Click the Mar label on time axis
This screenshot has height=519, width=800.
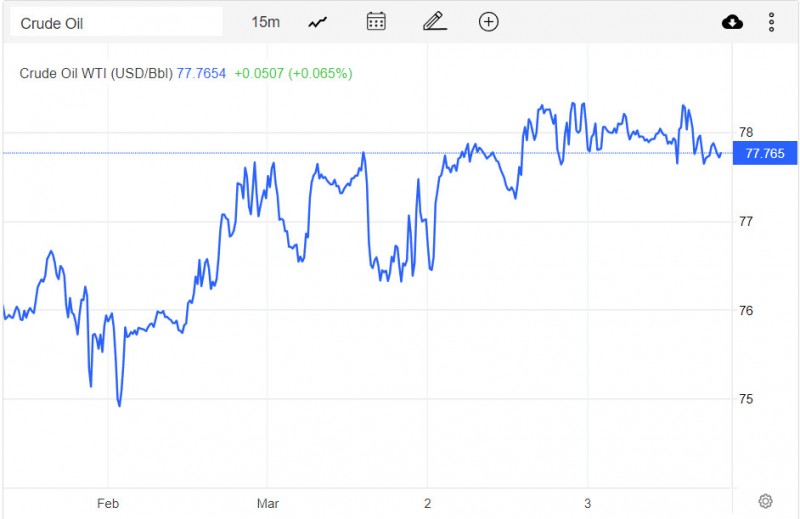pos(267,502)
